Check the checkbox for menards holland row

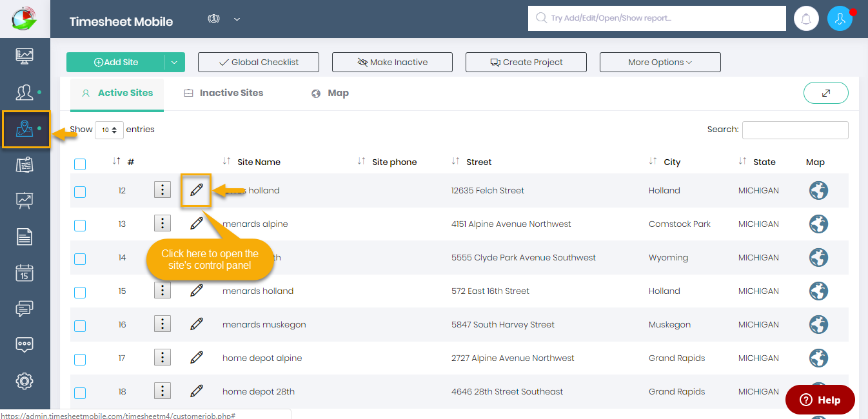tap(80, 292)
